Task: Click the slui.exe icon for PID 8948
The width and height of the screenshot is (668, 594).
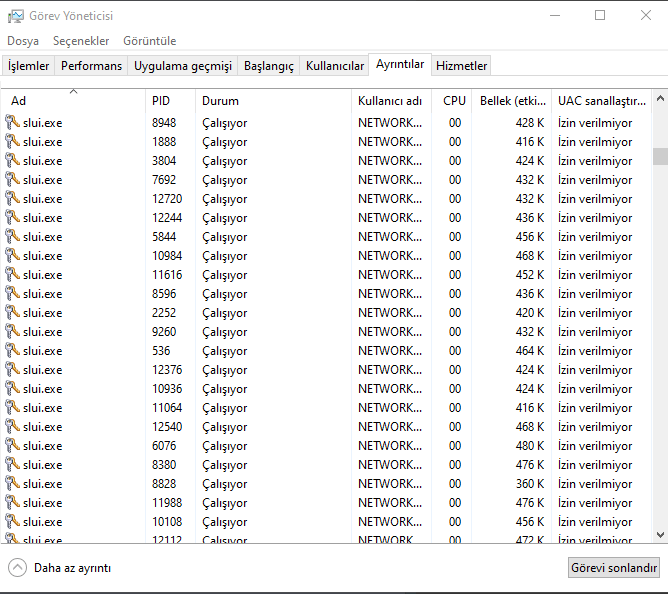Action: pyautogui.click(x=12, y=123)
